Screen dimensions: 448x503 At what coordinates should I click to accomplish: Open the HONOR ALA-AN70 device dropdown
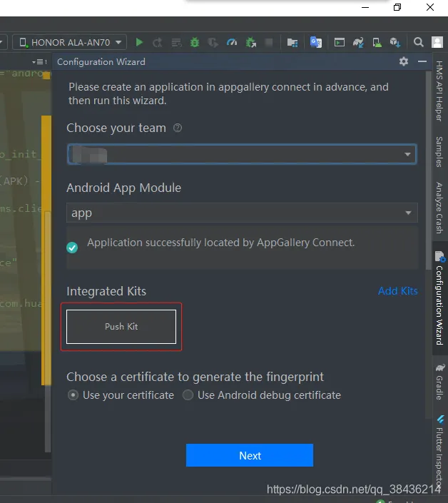coord(70,42)
